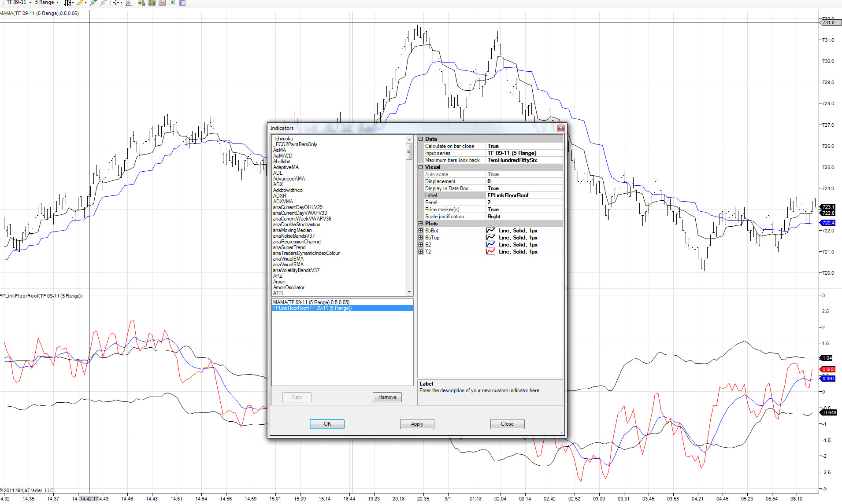Select ADXVMA in the indicator list

(x=283, y=202)
